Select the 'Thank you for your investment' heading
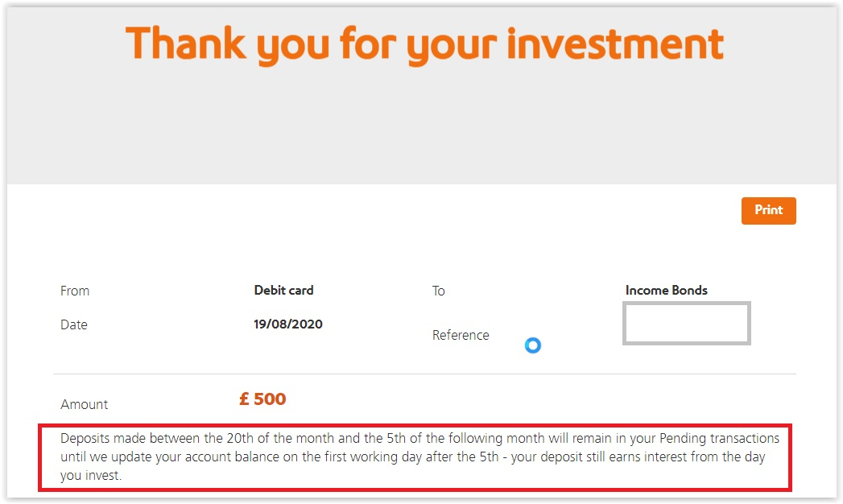This screenshot has width=843, height=504. pos(424,44)
